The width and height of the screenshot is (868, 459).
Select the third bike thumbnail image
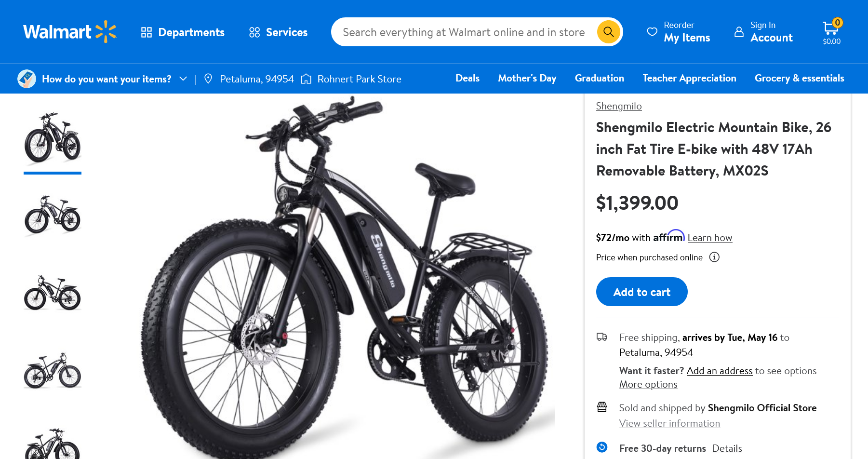click(53, 293)
